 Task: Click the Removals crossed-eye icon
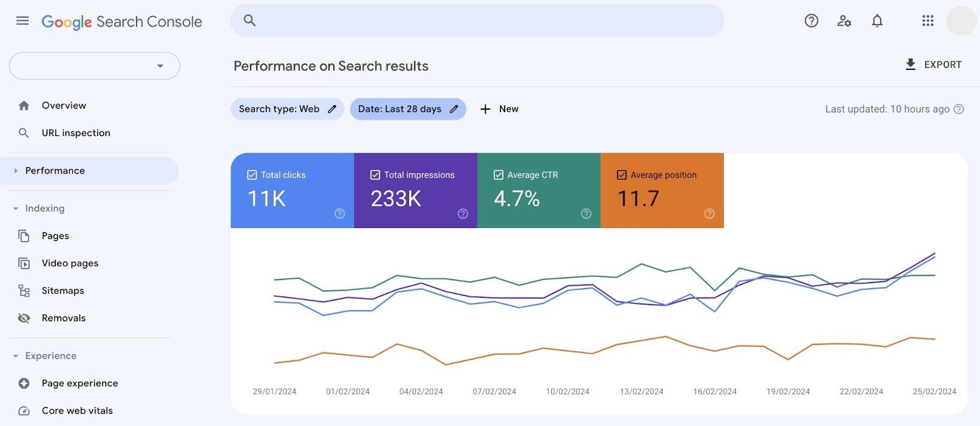(x=24, y=318)
